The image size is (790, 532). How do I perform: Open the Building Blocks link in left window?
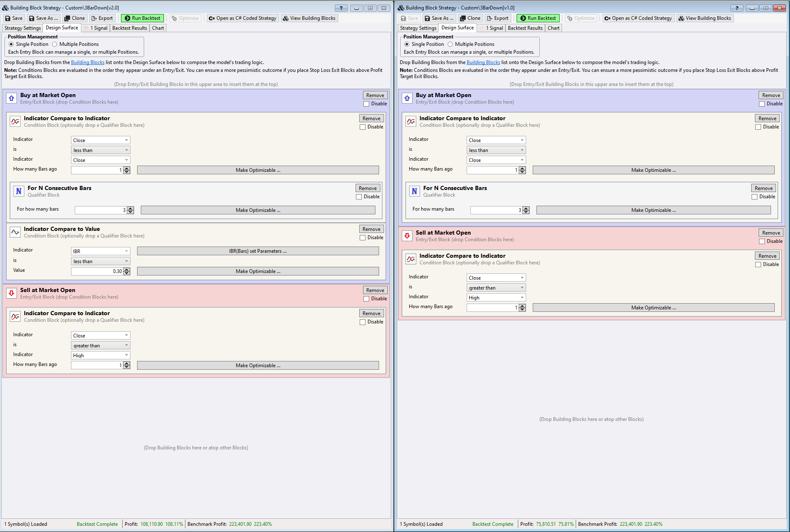pyautogui.click(x=88, y=62)
